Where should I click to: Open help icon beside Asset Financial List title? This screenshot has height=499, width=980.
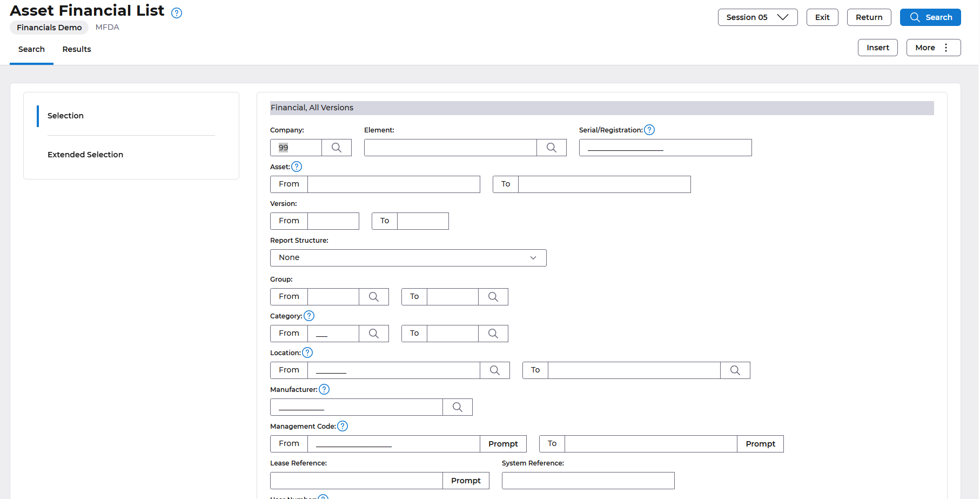tap(177, 13)
